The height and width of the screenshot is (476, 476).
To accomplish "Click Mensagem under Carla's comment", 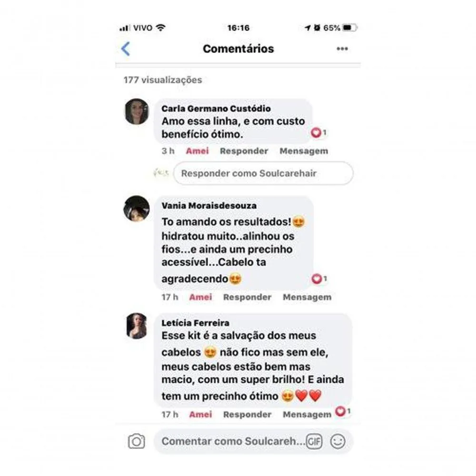I will tap(304, 151).
